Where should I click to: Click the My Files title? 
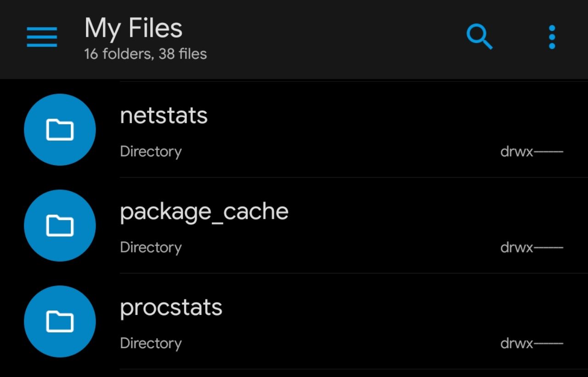pos(133,28)
